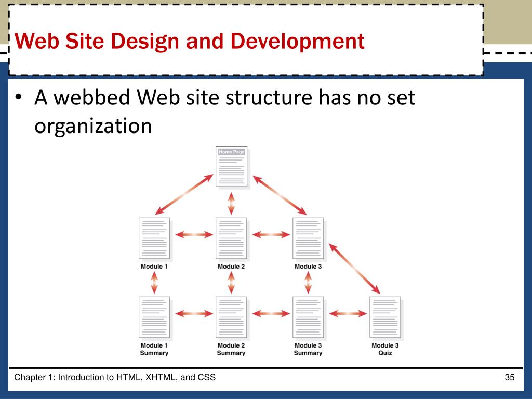Click the Module 3 Quiz page icon

point(385,317)
